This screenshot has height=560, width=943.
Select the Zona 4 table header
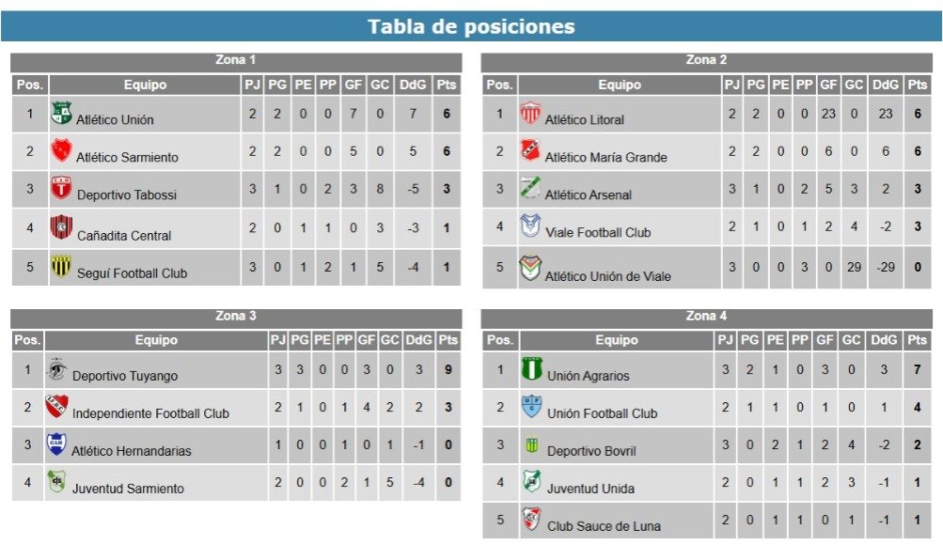pyautogui.click(x=707, y=316)
